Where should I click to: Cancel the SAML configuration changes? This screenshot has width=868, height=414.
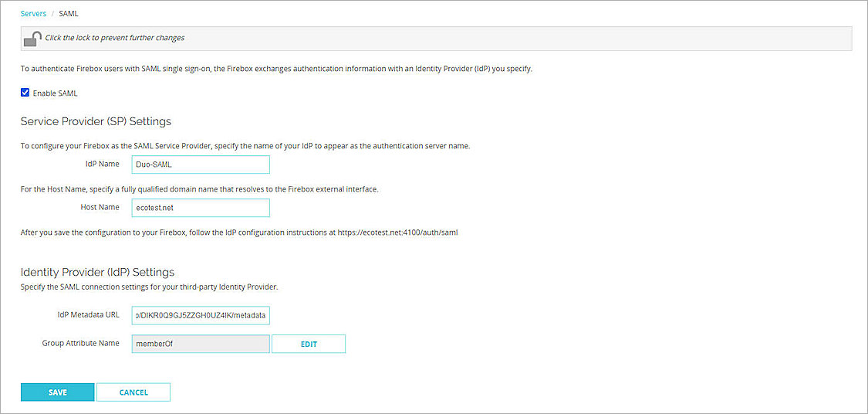[x=133, y=392]
